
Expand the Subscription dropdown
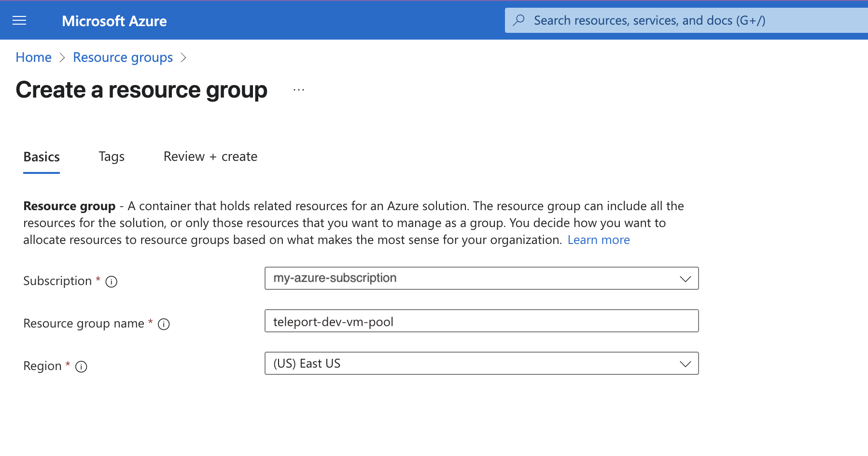coord(685,278)
